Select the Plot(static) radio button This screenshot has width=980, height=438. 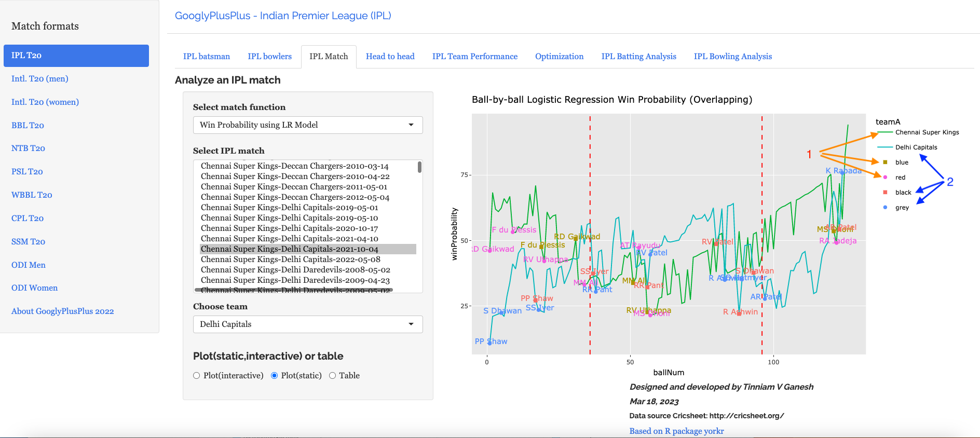click(x=275, y=376)
